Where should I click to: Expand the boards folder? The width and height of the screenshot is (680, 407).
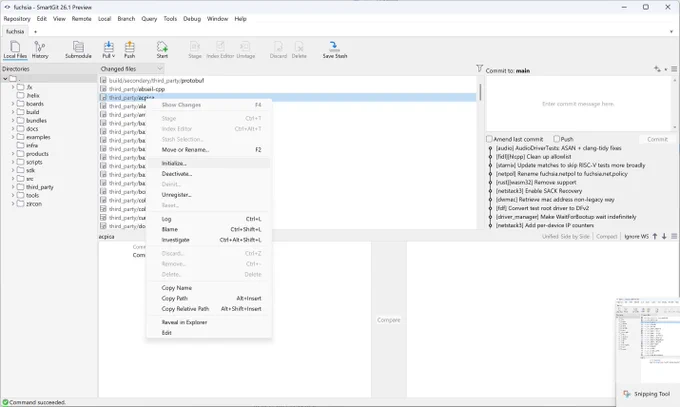[13, 104]
